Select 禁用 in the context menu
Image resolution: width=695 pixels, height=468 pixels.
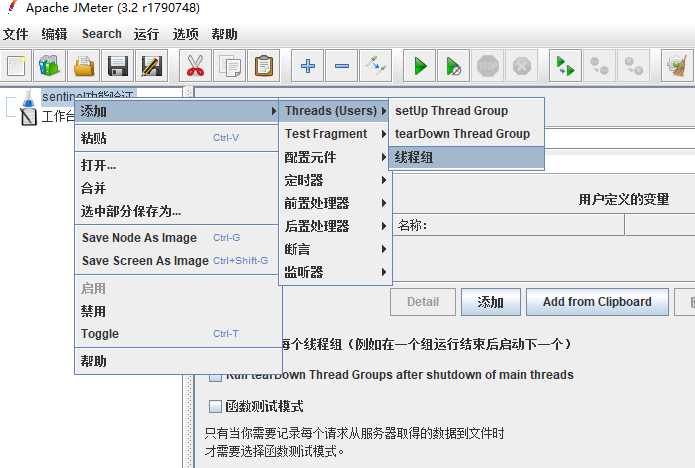(178, 311)
